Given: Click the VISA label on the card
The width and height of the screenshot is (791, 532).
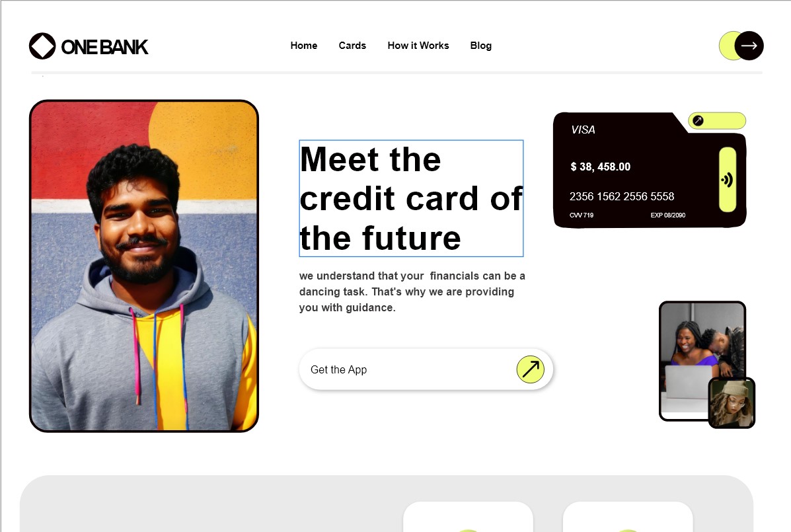Looking at the screenshot, I should pyautogui.click(x=583, y=130).
